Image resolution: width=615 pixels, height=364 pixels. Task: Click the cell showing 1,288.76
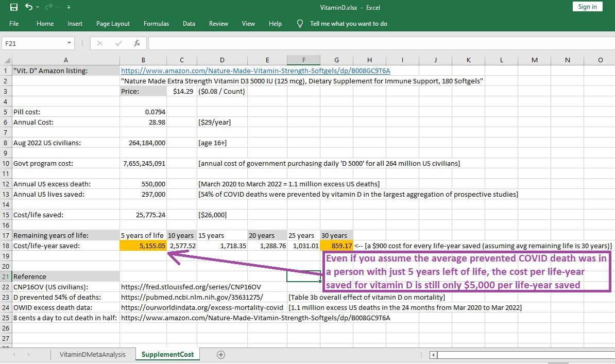(267, 246)
